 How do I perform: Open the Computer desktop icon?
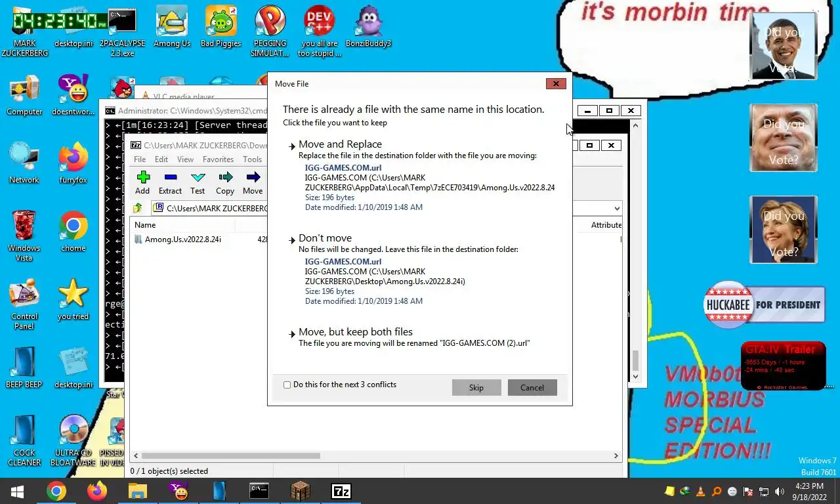click(25, 96)
